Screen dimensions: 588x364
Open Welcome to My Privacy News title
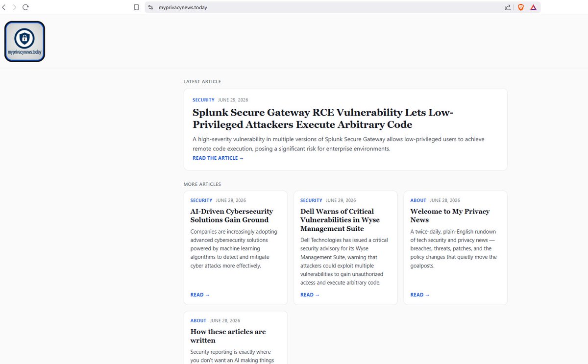[450, 216]
